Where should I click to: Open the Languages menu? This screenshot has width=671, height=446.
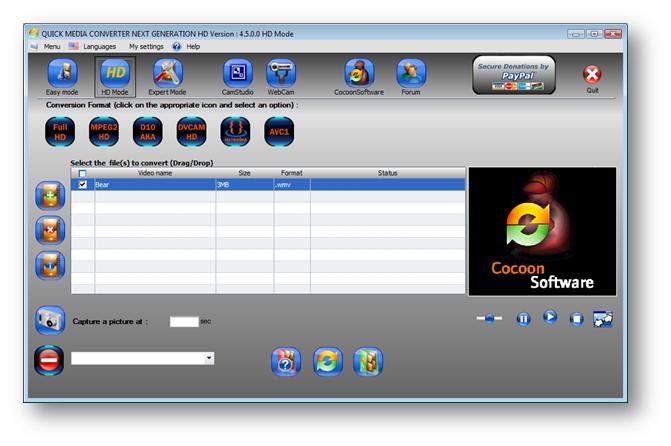tap(99, 46)
